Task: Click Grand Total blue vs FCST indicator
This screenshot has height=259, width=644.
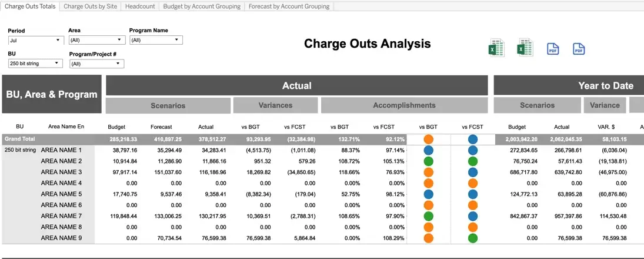Action: (473, 140)
